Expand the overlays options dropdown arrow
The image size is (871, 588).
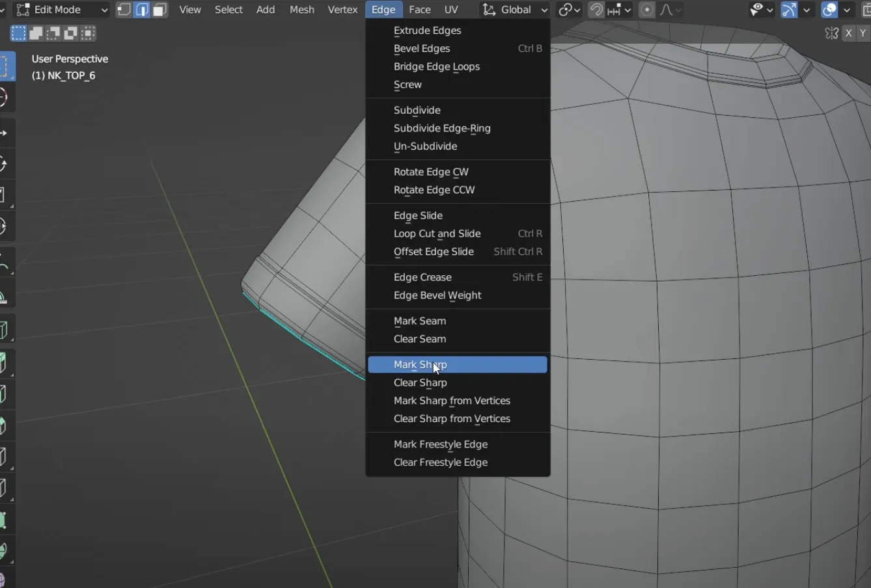tap(847, 10)
